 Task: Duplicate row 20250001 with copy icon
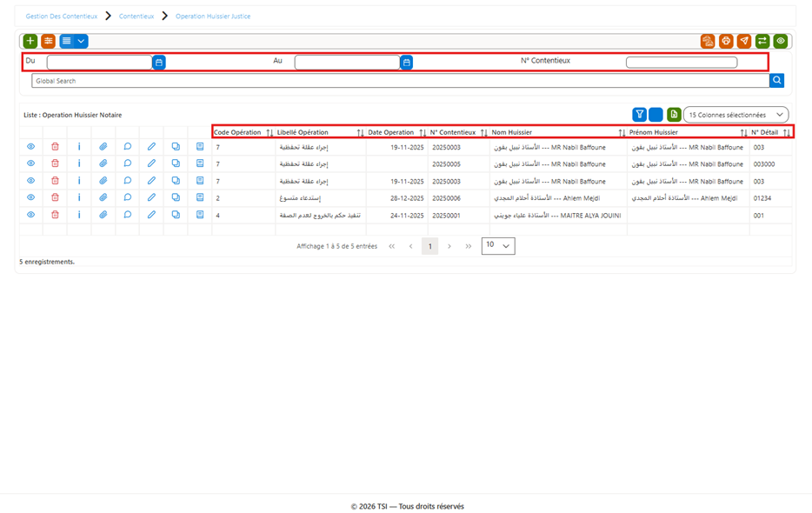click(x=176, y=215)
